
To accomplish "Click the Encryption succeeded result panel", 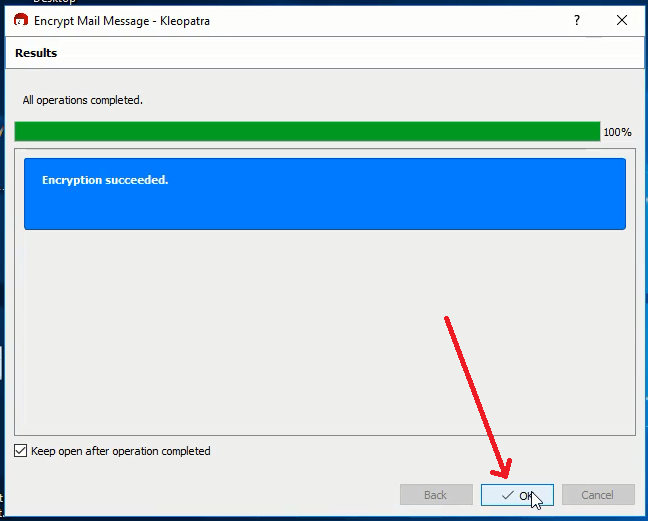I will [x=325, y=194].
